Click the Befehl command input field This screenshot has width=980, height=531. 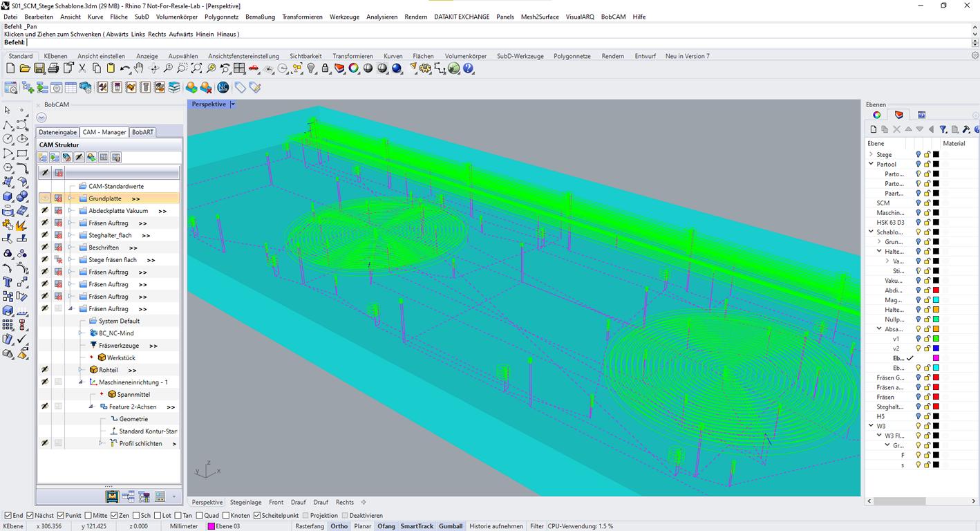click(498, 43)
